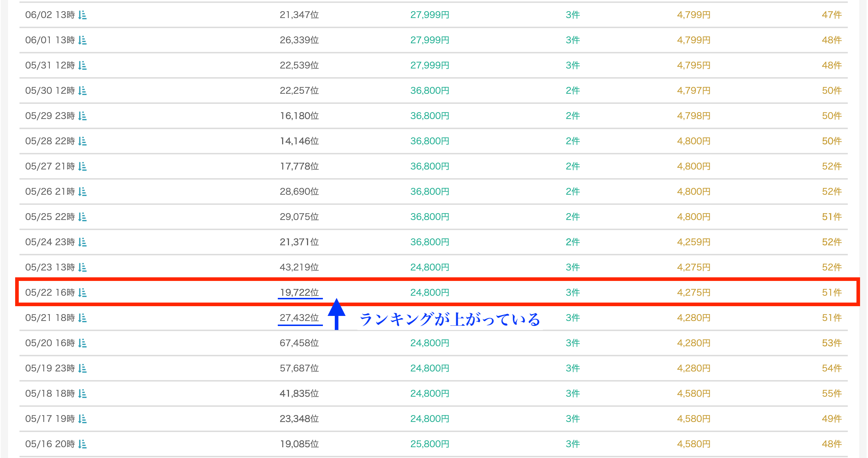
Task: Select price 36,800円 in 05/30 row
Action: tap(430, 91)
